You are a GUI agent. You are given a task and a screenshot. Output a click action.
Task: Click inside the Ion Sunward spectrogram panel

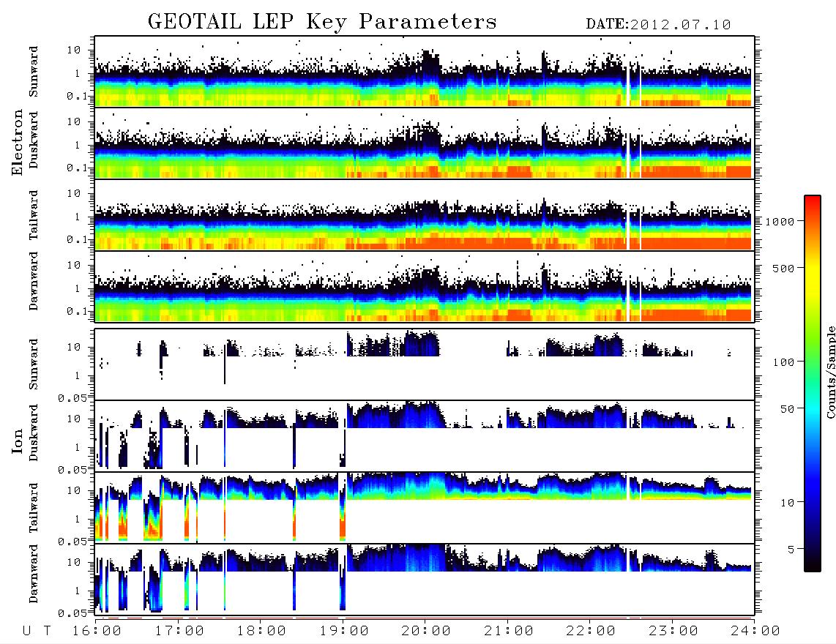[425, 364]
